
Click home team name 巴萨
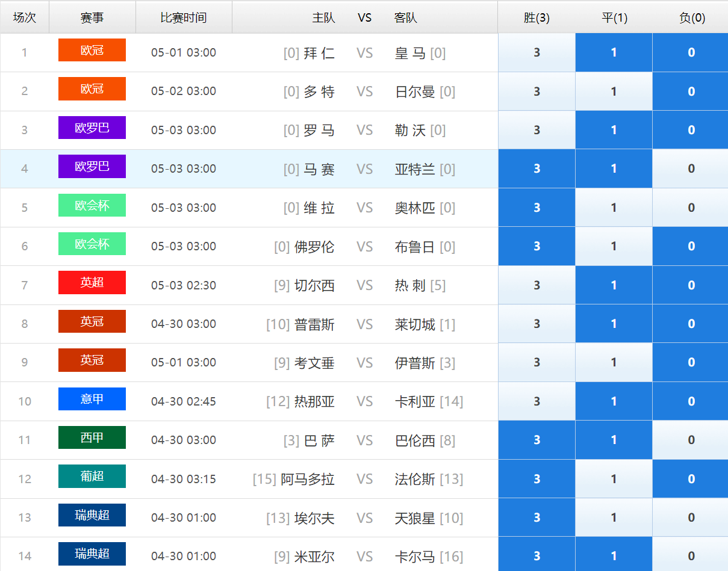click(319, 440)
